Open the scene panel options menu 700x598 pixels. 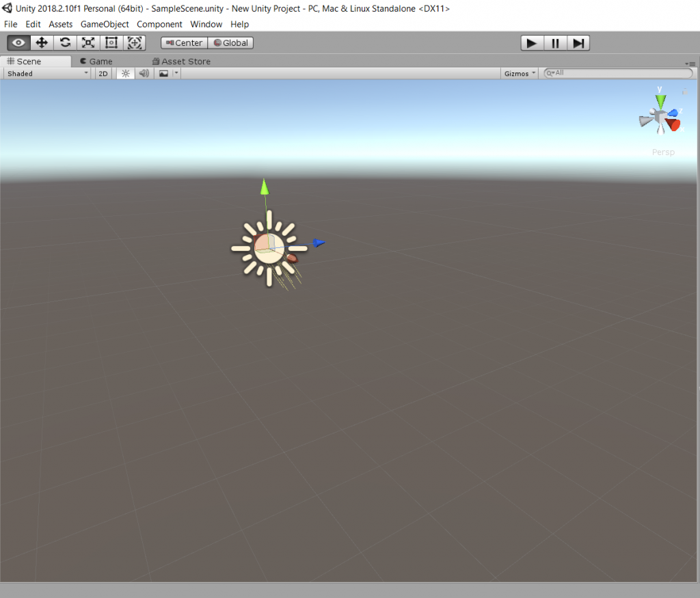(690, 64)
